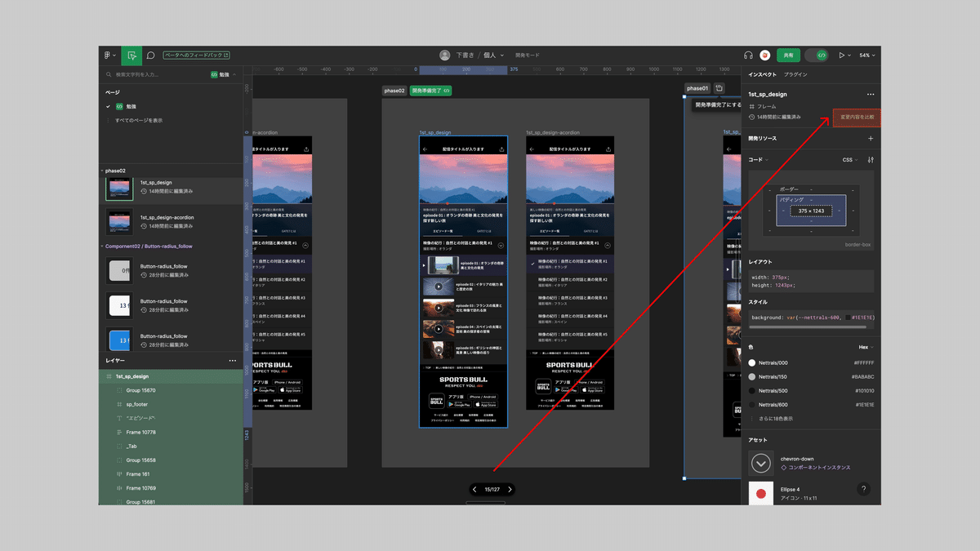The image size is (980, 551).
Task: Click すべてのページを表示
Action: click(x=138, y=120)
